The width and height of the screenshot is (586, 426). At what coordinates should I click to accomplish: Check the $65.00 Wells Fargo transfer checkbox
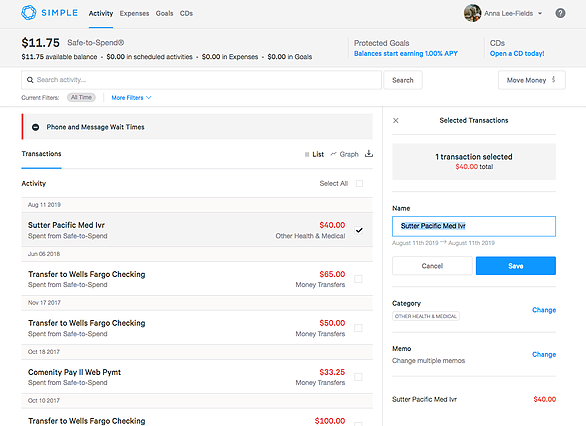[x=358, y=279]
